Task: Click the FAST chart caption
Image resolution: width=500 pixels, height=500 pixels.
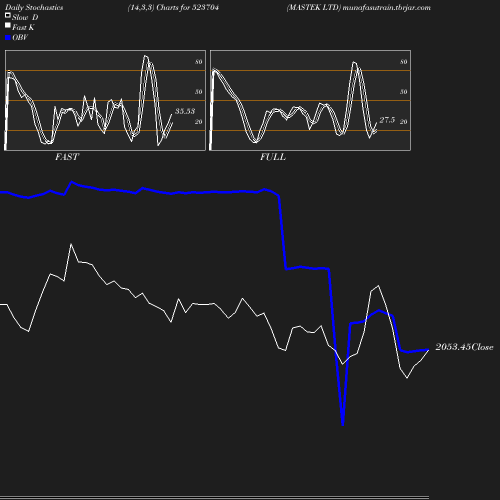Action: 67,157
